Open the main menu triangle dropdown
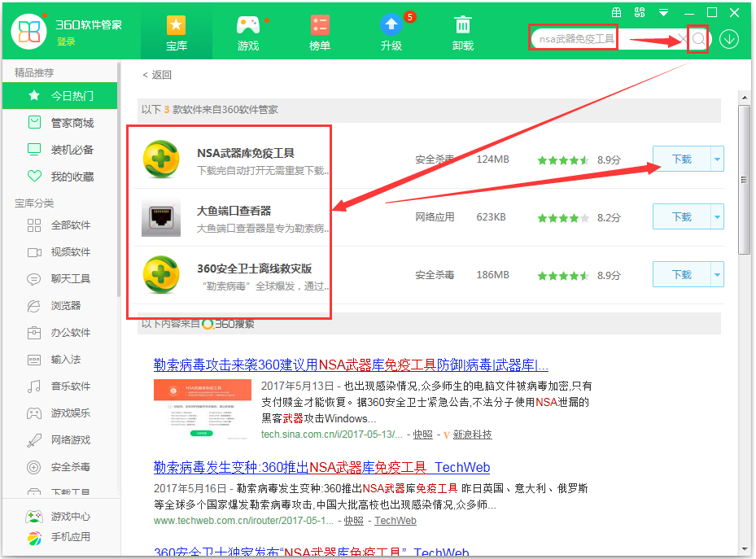Image resolution: width=756 pixels, height=559 pixels. pyautogui.click(x=663, y=12)
